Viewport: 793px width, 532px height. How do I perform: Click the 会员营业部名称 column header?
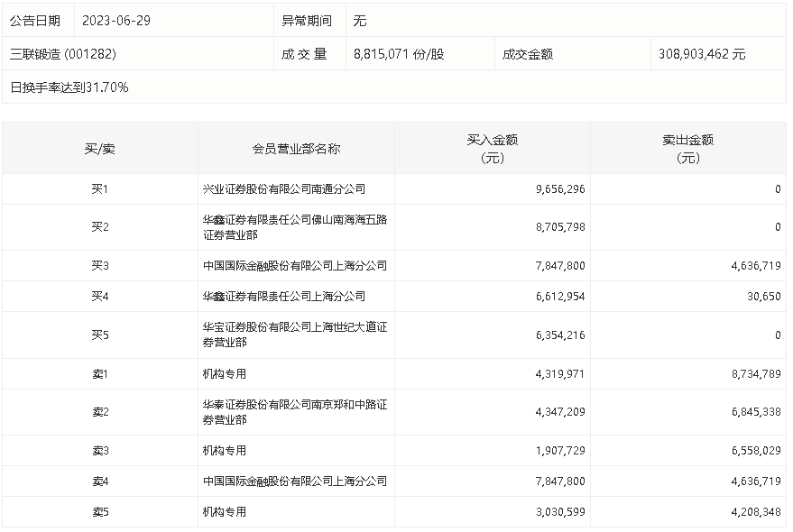click(297, 149)
